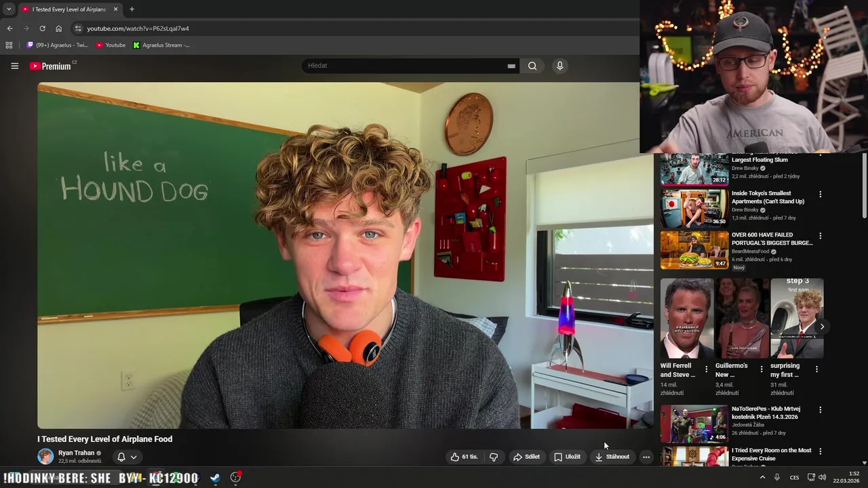Open a new browser tab
Image resolution: width=868 pixels, height=488 pixels.
tap(132, 9)
